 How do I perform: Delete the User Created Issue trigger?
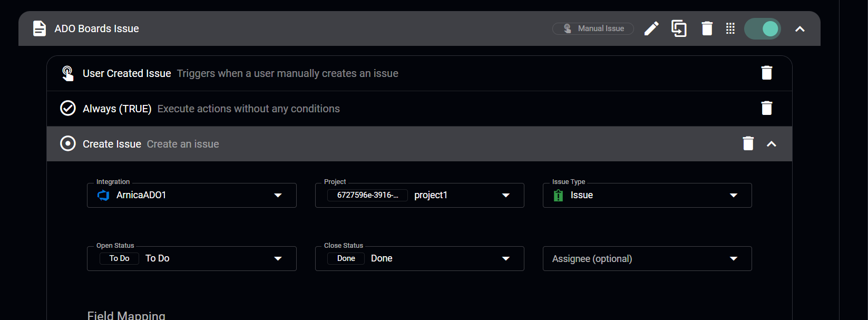766,73
